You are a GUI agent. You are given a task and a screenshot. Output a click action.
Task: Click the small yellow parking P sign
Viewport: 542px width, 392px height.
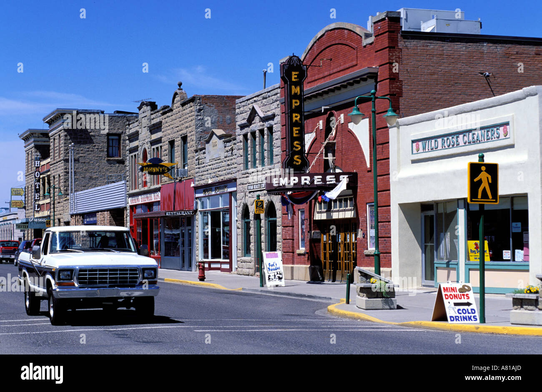coord(259,206)
